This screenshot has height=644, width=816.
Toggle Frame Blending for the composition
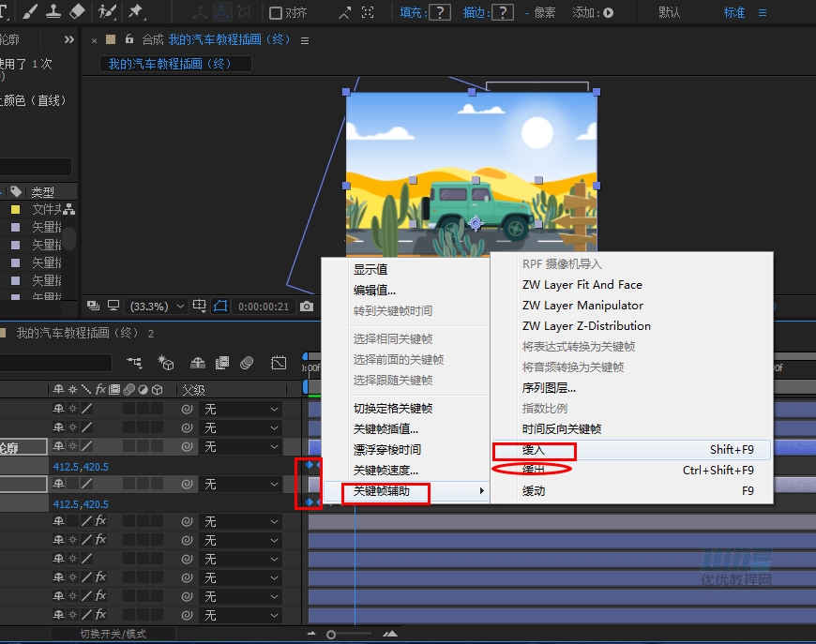point(221,361)
